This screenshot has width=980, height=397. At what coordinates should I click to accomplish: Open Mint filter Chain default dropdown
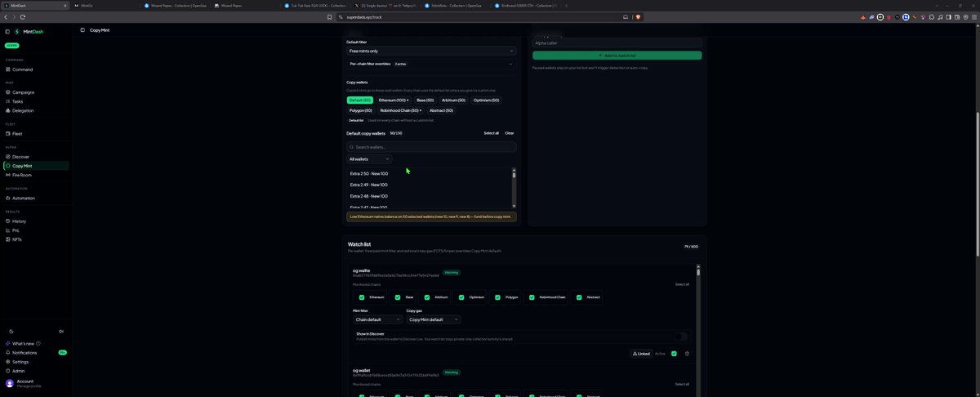377,319
